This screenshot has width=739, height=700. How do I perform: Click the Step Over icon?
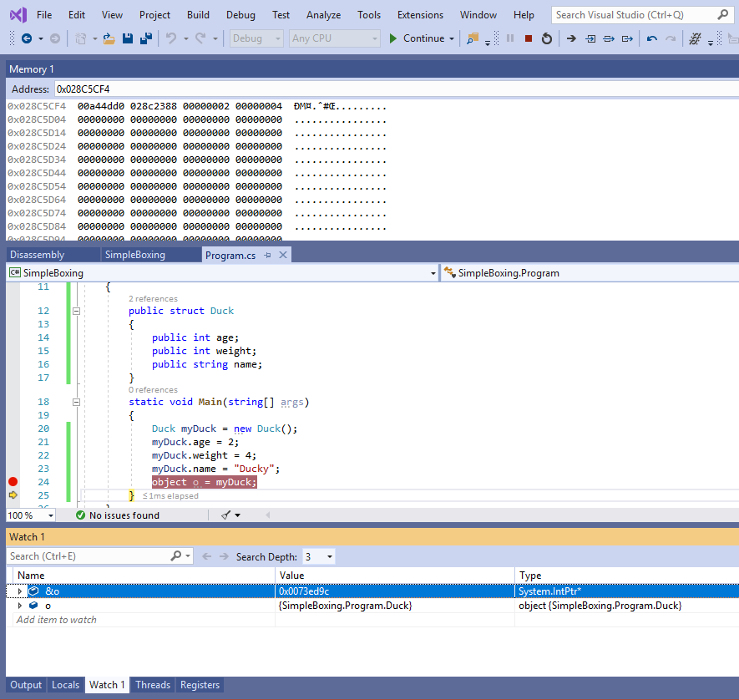[609, 38]
